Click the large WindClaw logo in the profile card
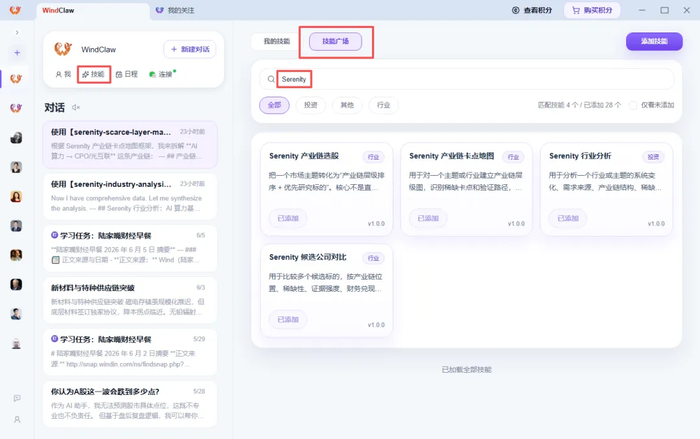The image size is (700, 439). (63, 49)
